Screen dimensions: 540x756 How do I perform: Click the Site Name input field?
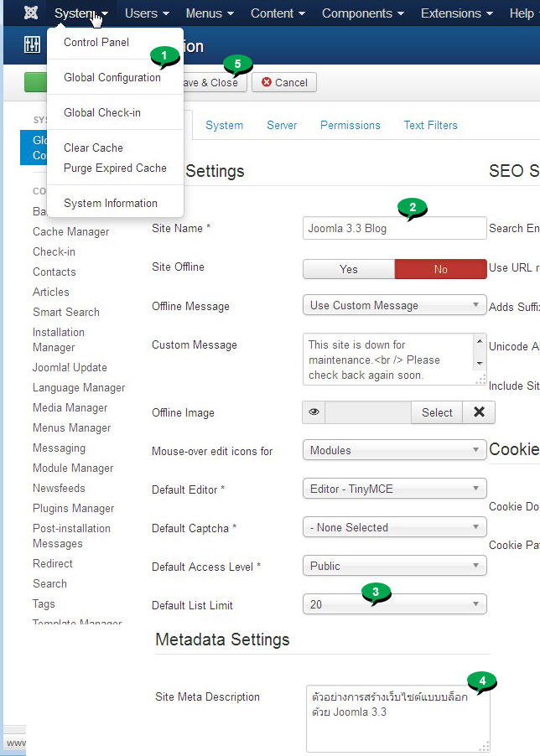pyautogui.click(x=394, y=228)
